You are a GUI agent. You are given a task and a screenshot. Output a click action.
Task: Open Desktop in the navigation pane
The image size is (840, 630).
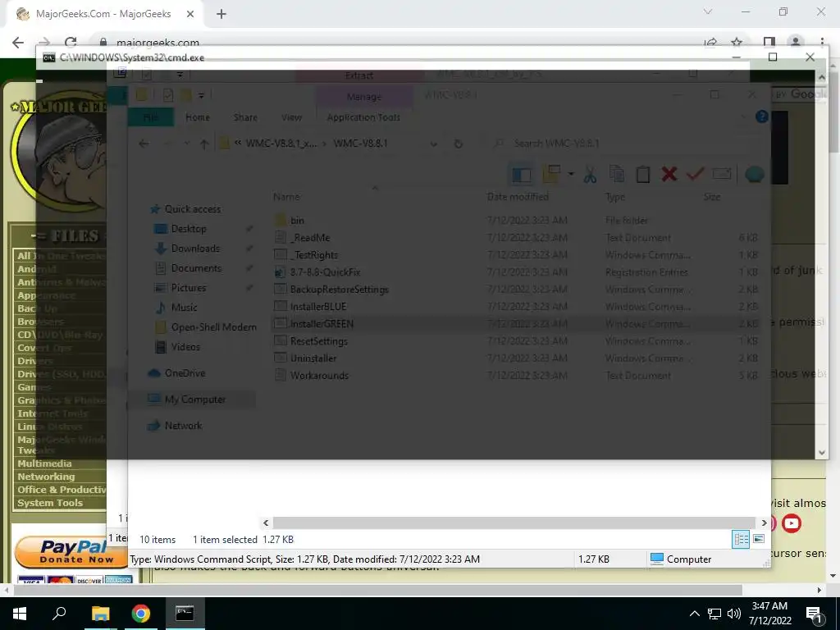click(188, 229)
